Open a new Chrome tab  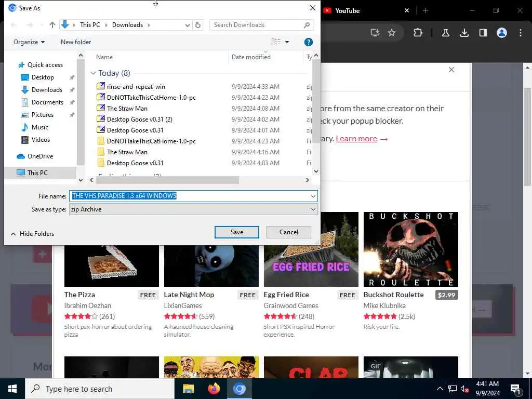click(x=425, y=10)
